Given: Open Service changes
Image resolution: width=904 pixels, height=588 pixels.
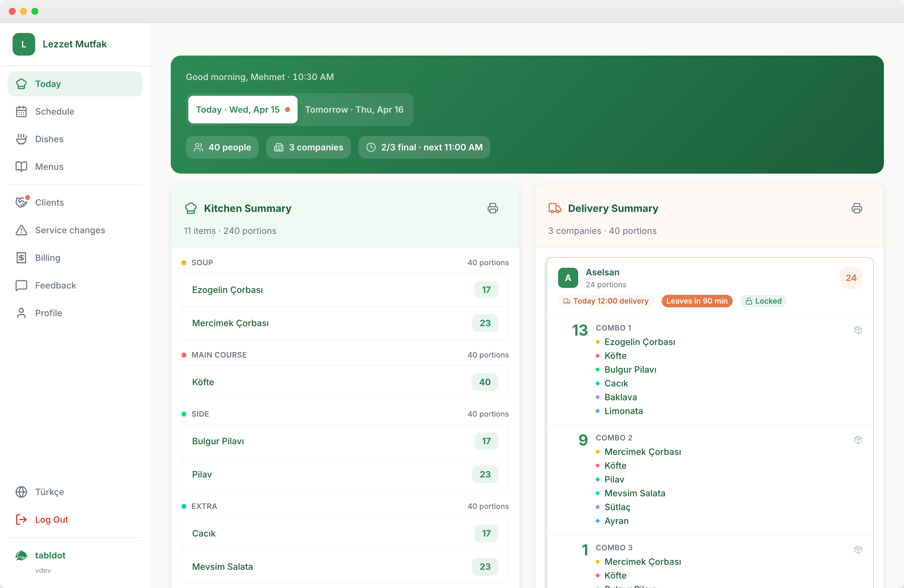Looking at the screenshot, I should click(x=75, y=230).
